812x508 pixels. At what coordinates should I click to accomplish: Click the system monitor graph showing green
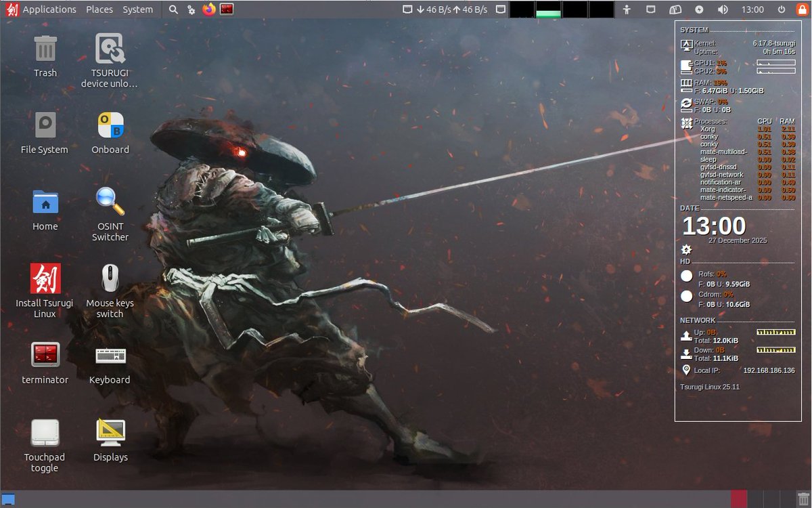[549, 9]
